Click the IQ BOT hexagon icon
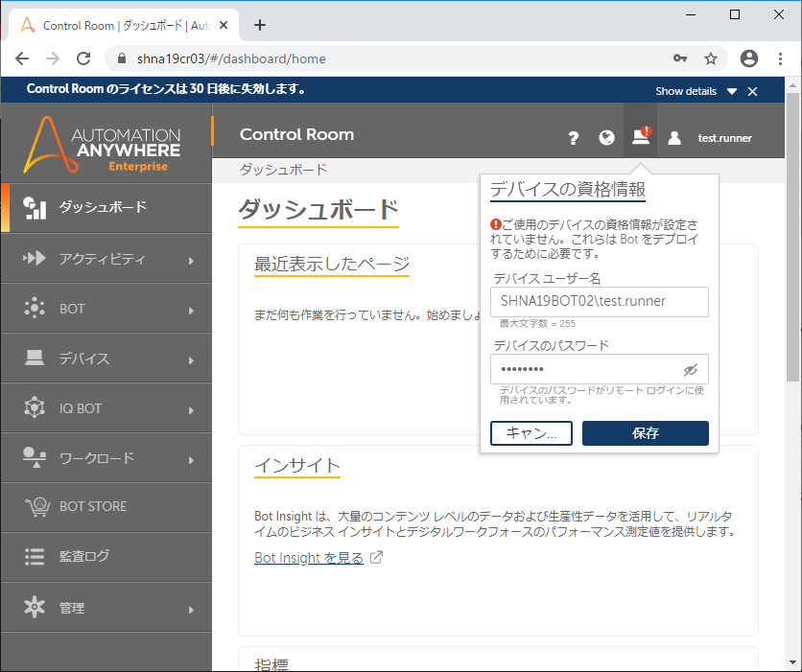802x672 pixels. 35,407
